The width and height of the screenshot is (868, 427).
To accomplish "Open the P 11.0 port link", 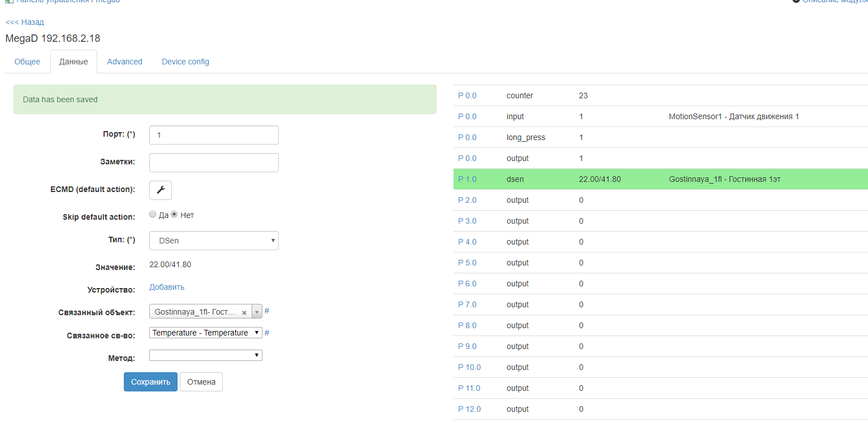I will [469, 388].
